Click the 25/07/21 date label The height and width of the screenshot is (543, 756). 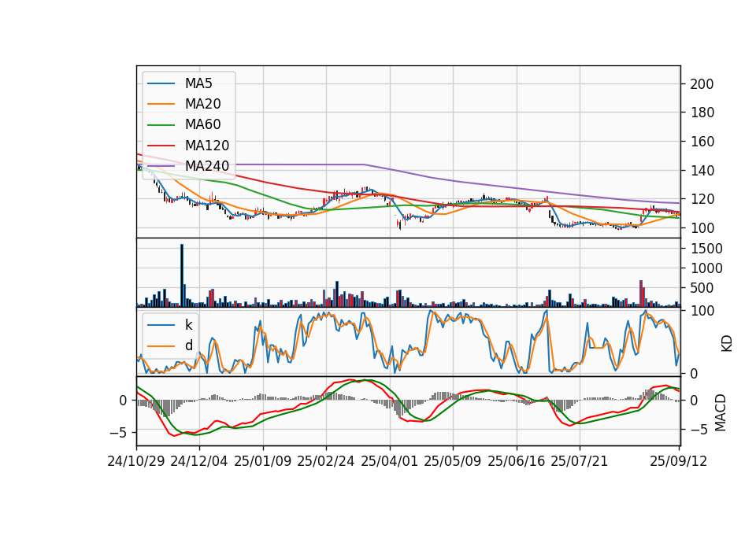580,461
